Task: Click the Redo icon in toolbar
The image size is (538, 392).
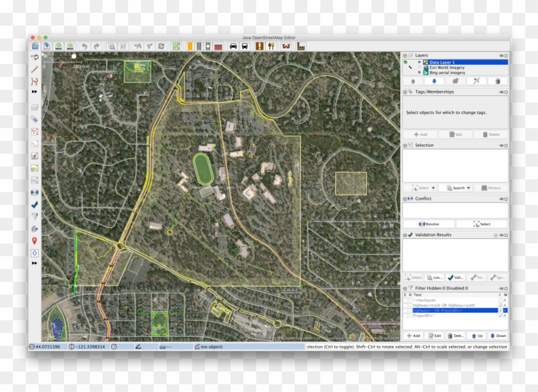Action: (x=97, y=45)
